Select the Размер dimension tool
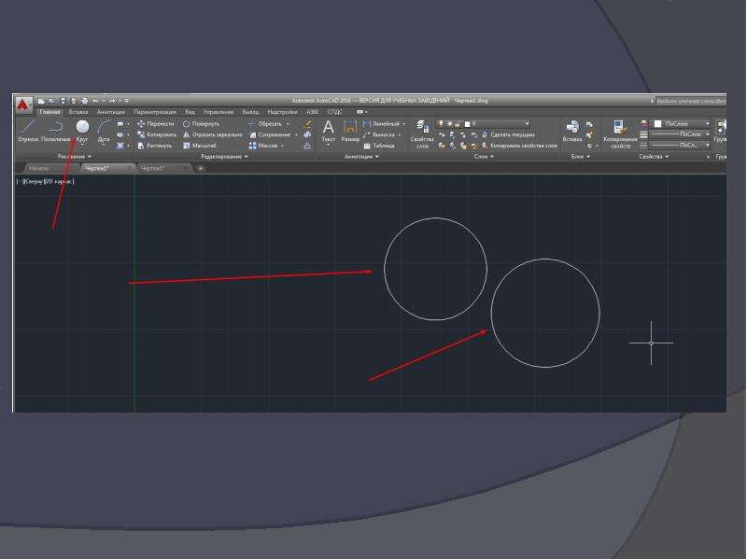This screenshot has height=560, width=747. coord(350,131)
